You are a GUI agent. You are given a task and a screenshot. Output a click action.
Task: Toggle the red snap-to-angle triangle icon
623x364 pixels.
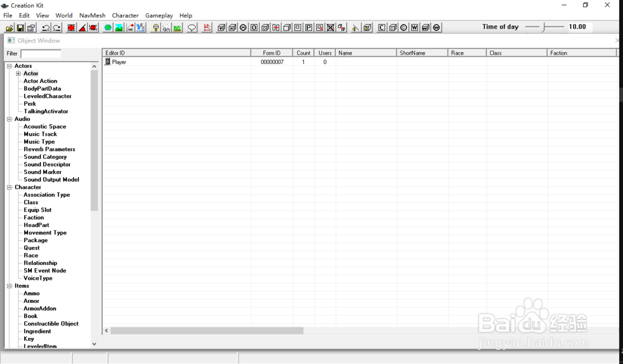click(82, 27)
